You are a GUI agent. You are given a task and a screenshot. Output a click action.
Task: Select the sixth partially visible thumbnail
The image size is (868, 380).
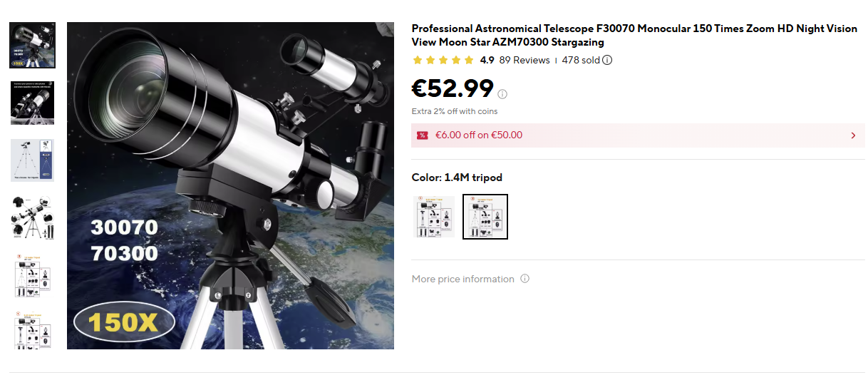(x=32, y=329)
